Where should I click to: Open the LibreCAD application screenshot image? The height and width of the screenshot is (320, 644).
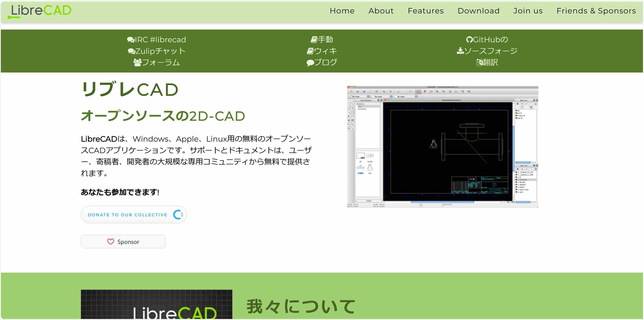tap(442, 147)
